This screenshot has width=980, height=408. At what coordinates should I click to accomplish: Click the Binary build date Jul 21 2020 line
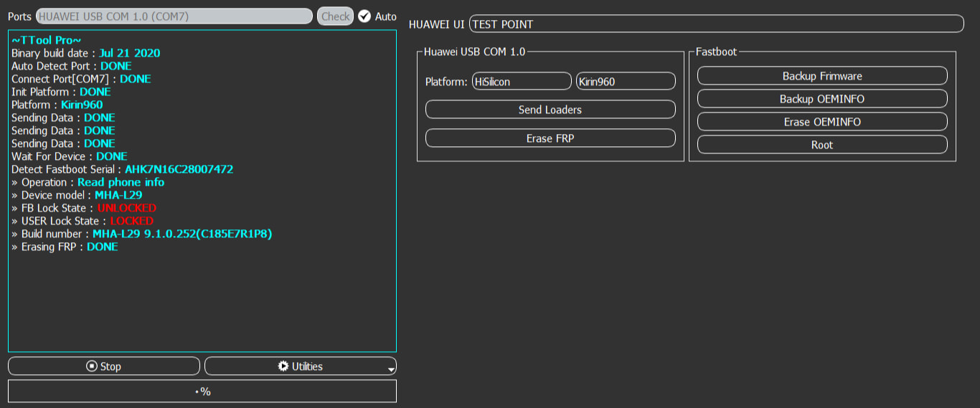point(86,53)
